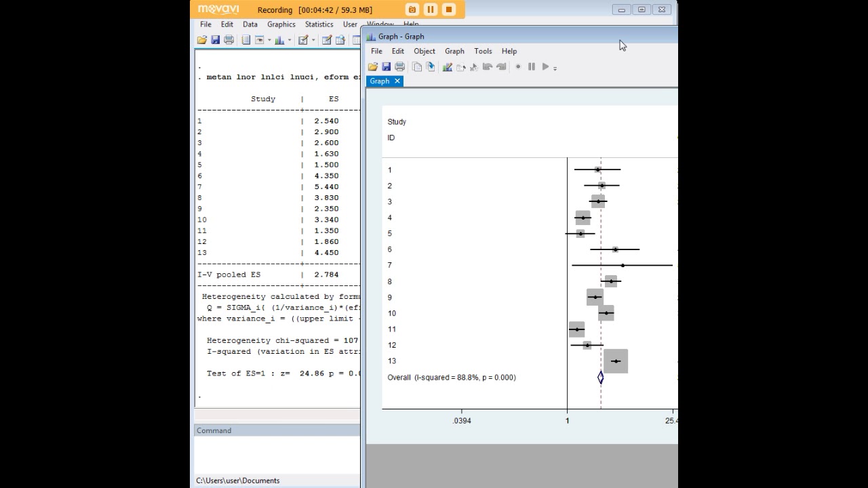Screen dimensions: 868x488
Task: Click the Graph Editor pointer icon
Action: 474,67
